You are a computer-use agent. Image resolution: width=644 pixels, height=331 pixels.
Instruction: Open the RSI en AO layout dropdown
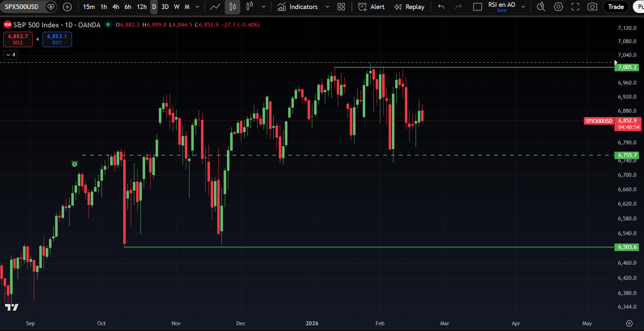pyautogui.click(x=523, y=7)
